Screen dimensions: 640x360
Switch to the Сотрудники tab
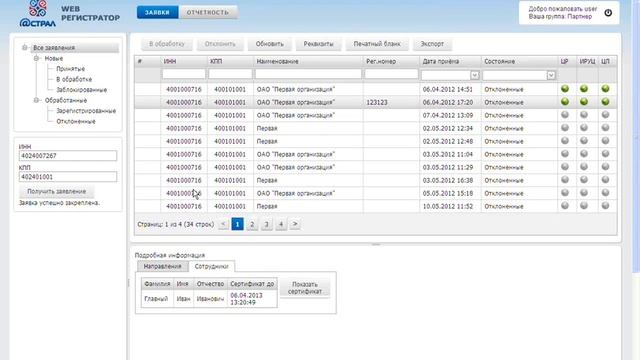[211, 266]
